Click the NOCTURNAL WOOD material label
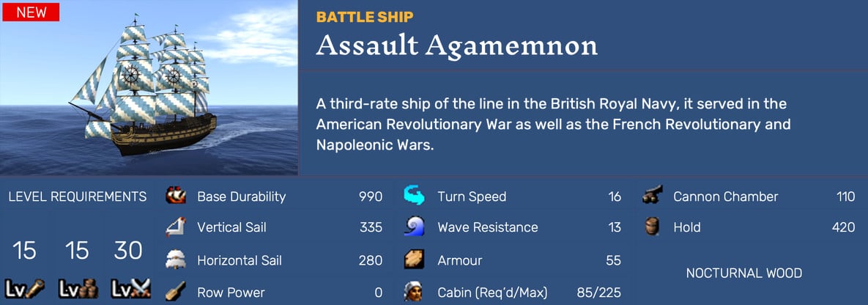The height and width of the screenshot is (305, 868). coord(743,273)
